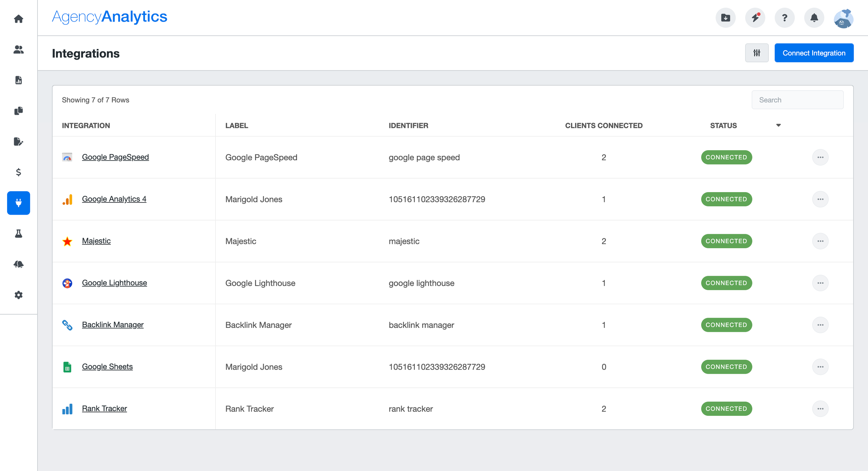Screen dimensions: 868x471
Task: Open the Google Analytics 4 integration link
Action: pyautogui.click(x=114, y=199)
